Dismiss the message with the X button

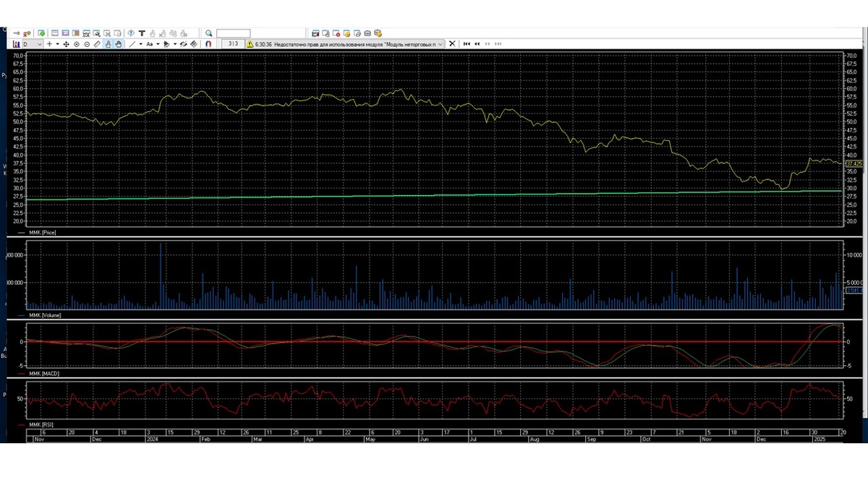(452, 43)
